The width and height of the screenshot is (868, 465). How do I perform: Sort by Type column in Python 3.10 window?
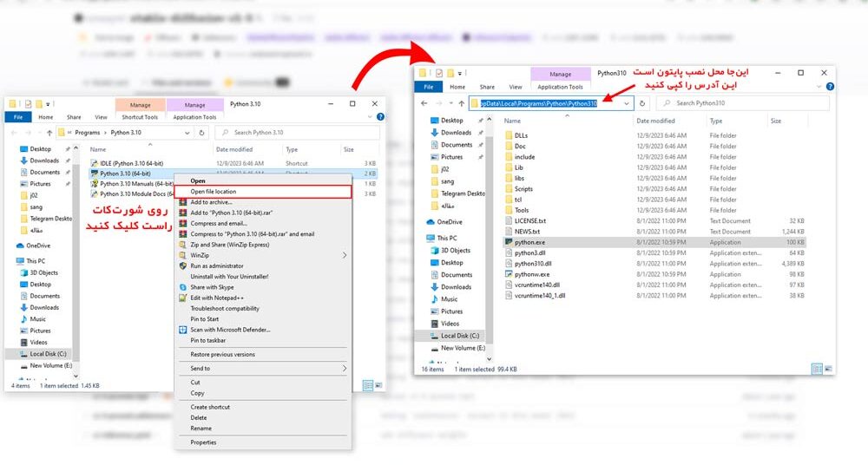tap(292, 150)
